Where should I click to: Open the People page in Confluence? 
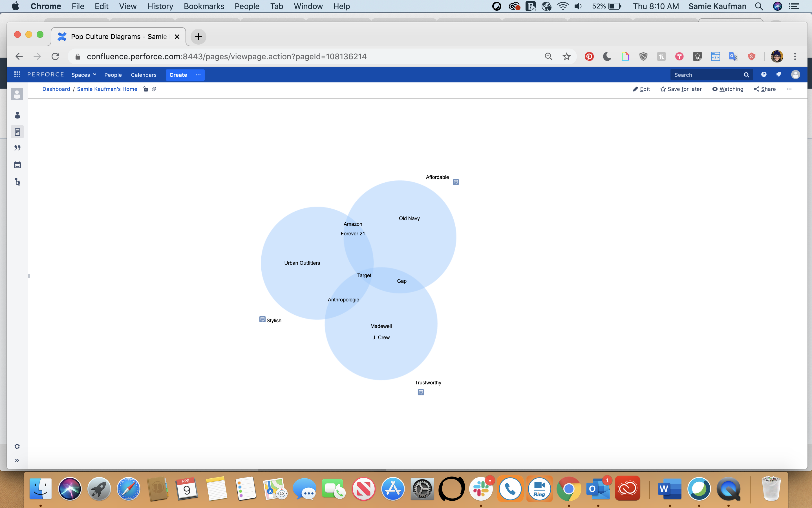(113, 75)
